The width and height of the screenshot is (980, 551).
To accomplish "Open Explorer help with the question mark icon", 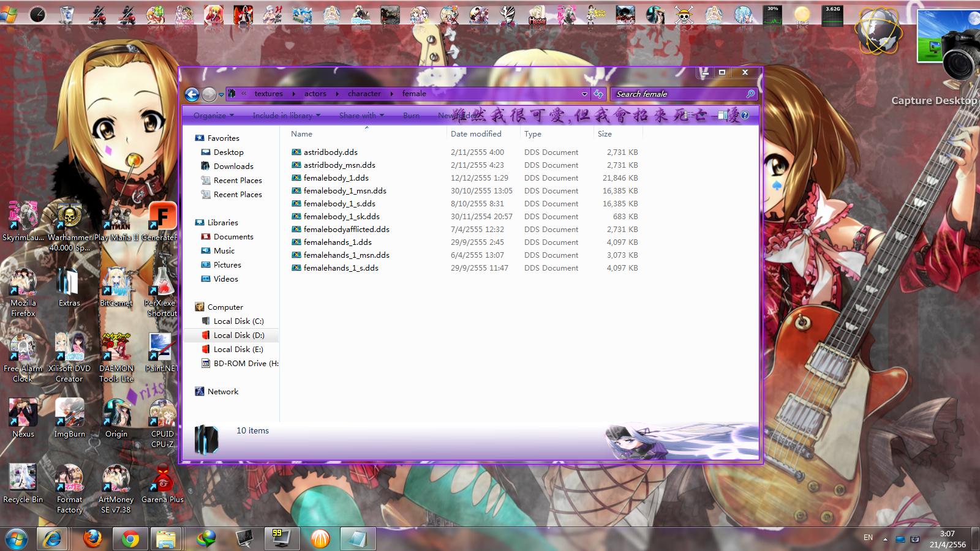I will pyautogui.click(x=745, y=115).
